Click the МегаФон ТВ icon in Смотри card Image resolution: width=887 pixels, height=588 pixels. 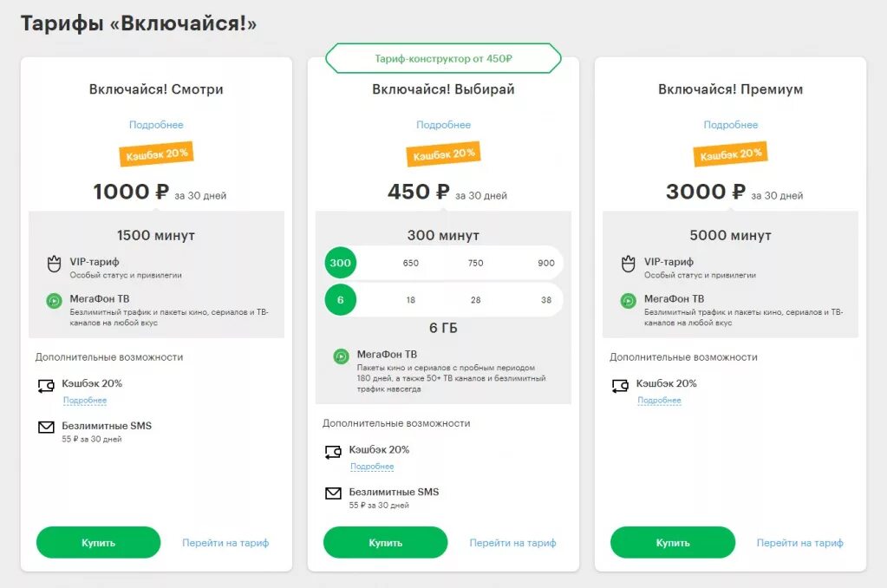(54, 301)
